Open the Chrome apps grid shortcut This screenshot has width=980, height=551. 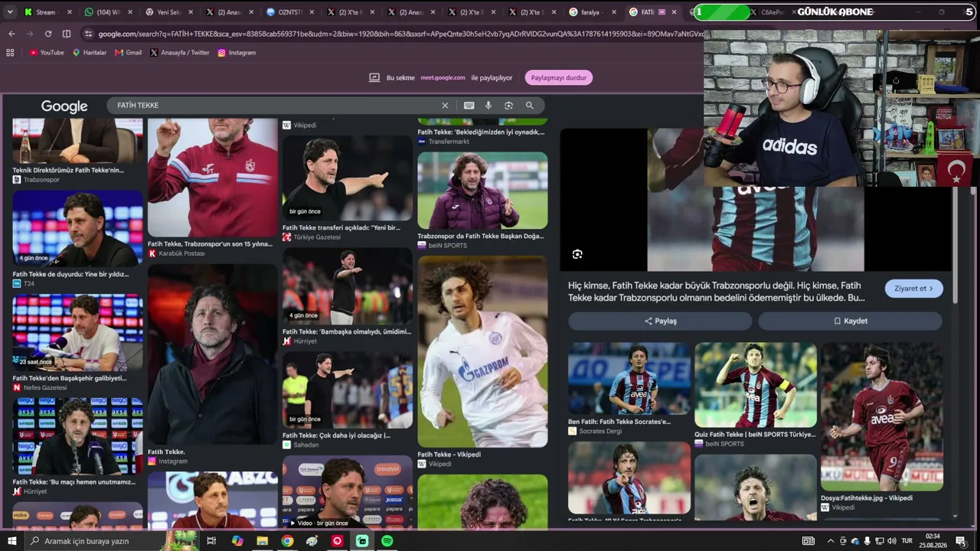[x=10, y=53]
